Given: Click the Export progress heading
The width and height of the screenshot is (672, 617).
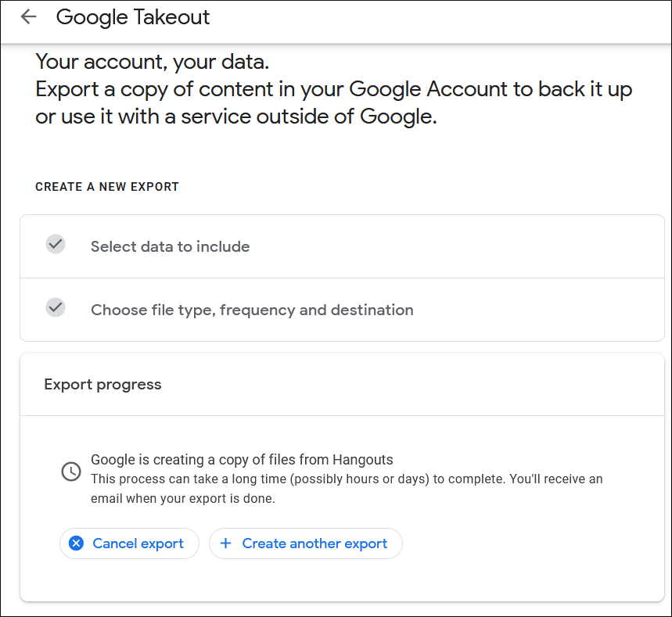Looking at the screenshot, I should tap(102, 384).
